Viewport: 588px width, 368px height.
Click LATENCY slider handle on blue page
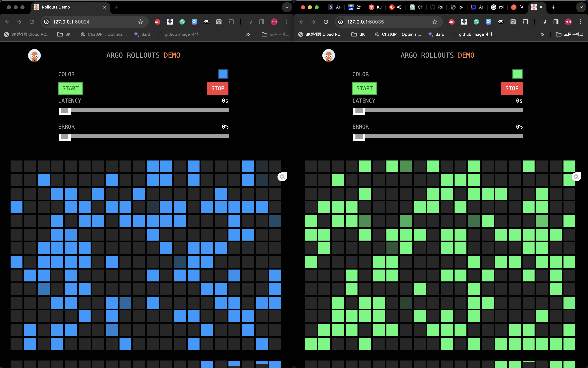coord(65,111)
